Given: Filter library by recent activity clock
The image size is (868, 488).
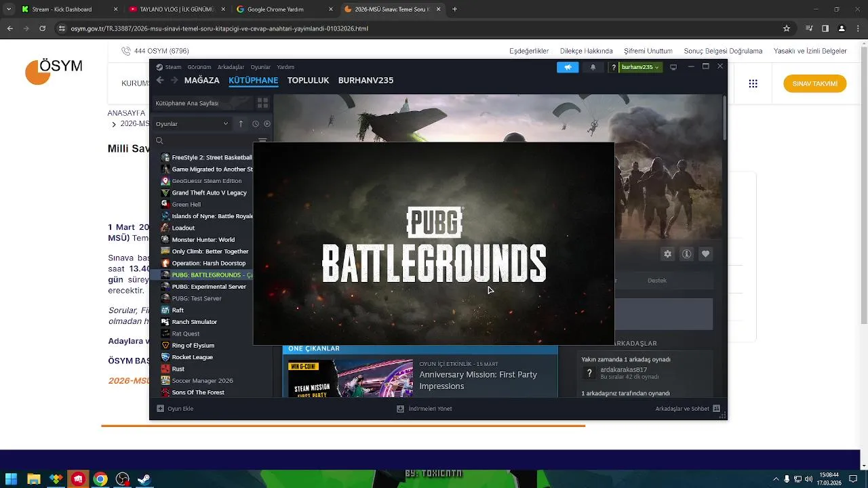Looking at the screenshot, I should pos(256,123).
